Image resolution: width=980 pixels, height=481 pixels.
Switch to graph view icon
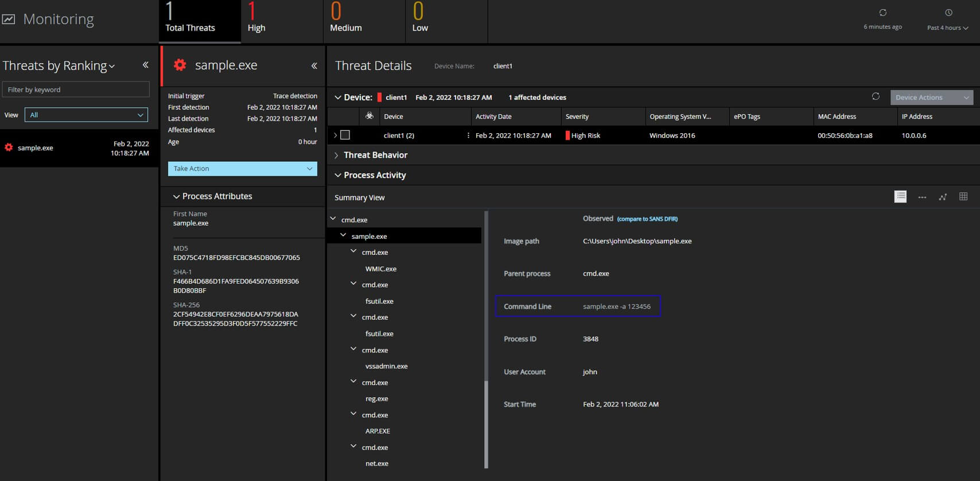click(943, 197)
